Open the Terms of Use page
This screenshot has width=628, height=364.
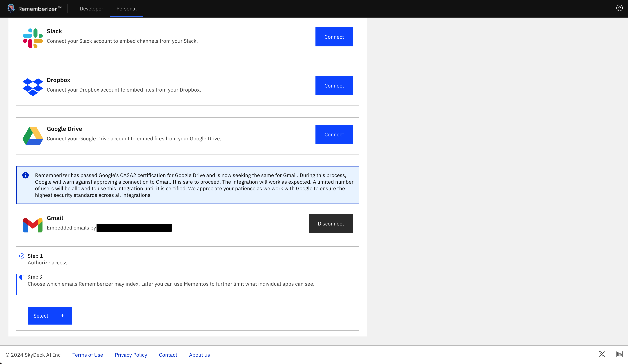pos(88,354)
